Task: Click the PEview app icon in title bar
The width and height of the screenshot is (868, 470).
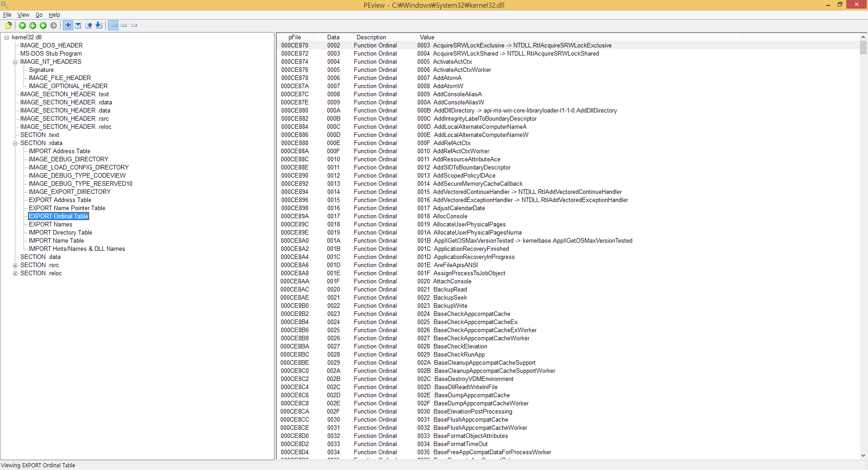Action: pos(5,5)
